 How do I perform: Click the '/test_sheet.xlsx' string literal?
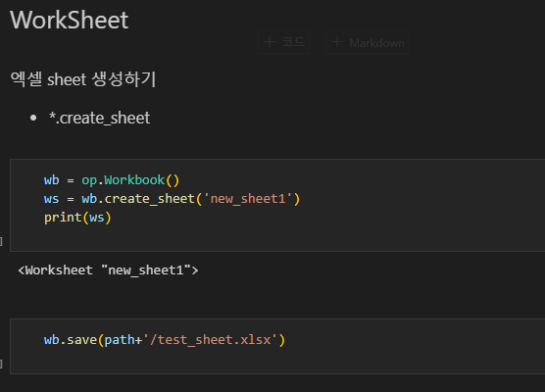click(211, 340)
